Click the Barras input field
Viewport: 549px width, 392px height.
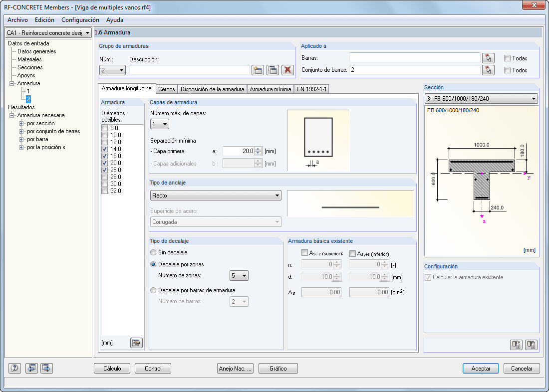[x=415, y=58]
